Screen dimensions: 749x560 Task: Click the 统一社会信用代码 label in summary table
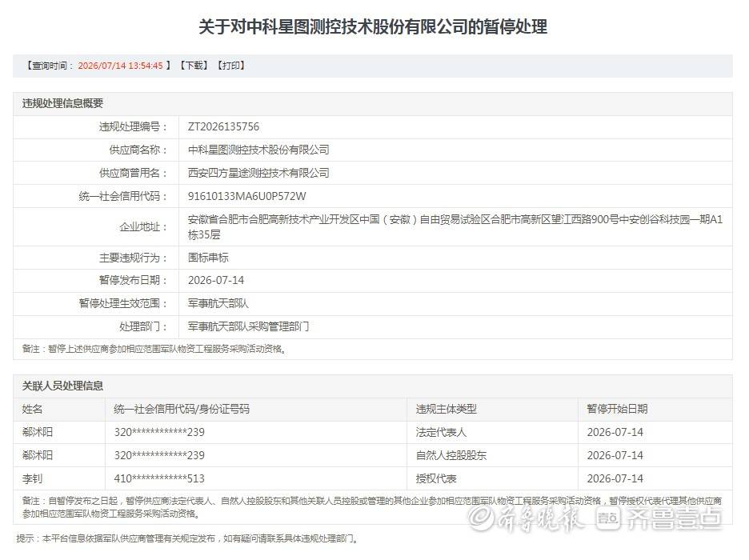[124, 196]
